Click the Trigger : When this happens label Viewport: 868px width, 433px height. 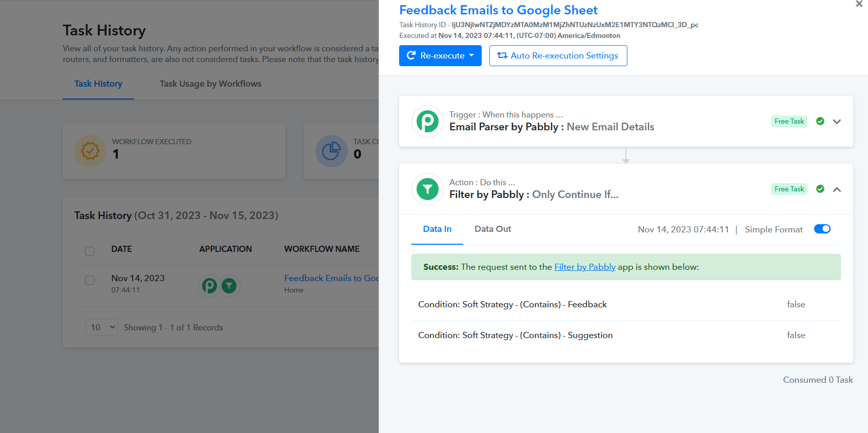(x=506, y=114)
